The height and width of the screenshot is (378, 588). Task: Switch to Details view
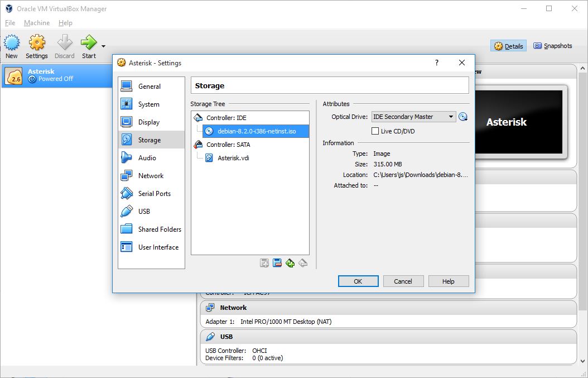(x=508, y=46)
